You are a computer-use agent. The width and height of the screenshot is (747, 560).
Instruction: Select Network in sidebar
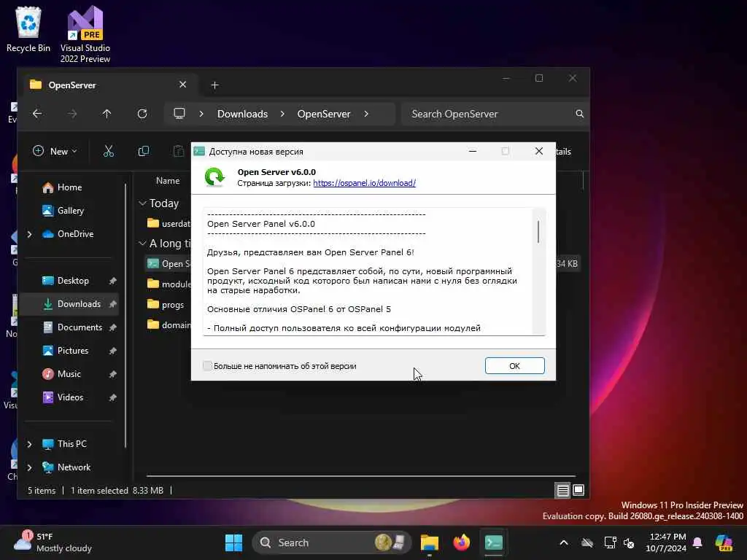point(74,467)
